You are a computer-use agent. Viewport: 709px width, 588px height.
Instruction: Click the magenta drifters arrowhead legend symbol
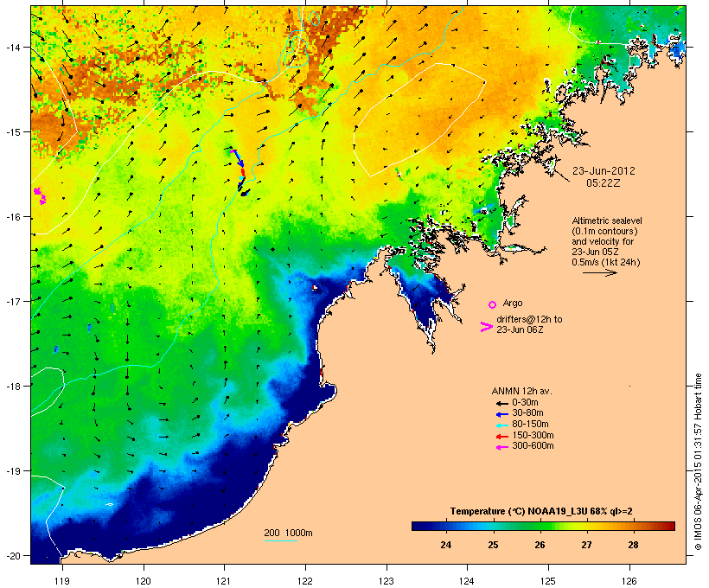(486, 327)
